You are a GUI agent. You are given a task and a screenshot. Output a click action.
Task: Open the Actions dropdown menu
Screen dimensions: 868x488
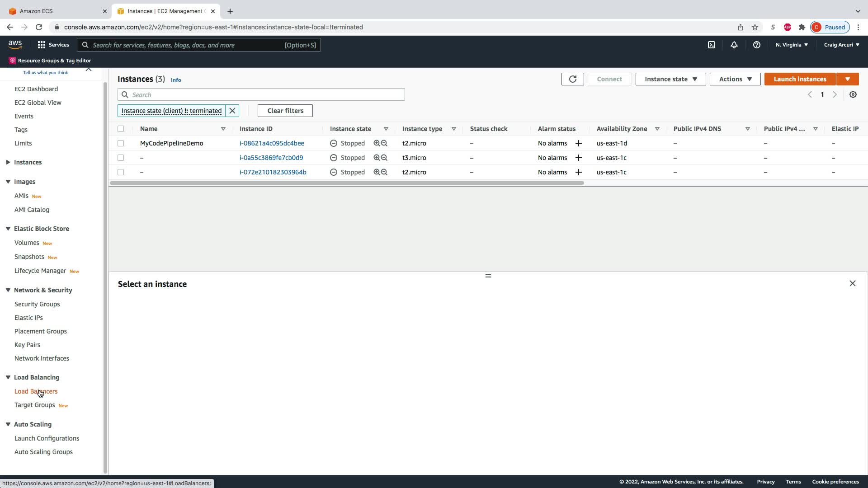tap(735, 79)
